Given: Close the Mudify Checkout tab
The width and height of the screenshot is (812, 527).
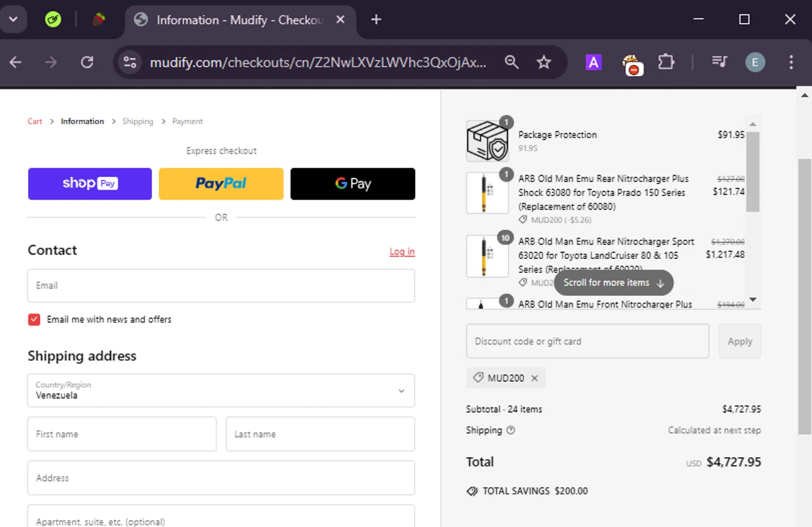Looking at the screenshot, I should click(x=340, y=19).
